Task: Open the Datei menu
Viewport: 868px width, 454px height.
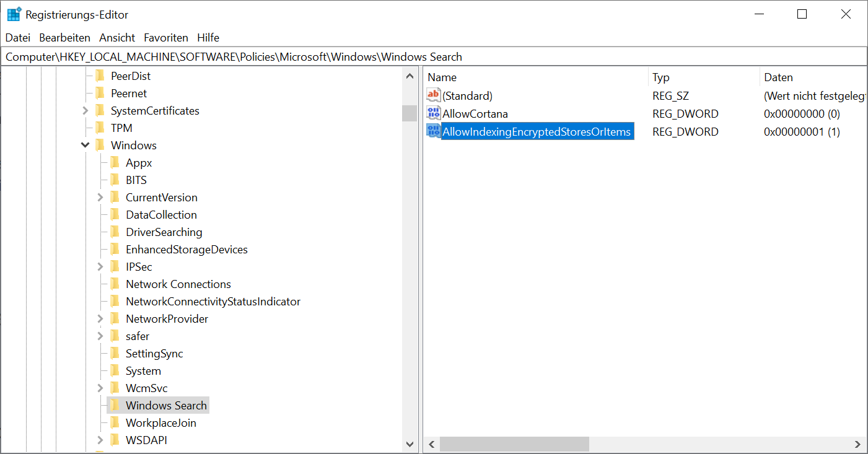Action: 18,38
